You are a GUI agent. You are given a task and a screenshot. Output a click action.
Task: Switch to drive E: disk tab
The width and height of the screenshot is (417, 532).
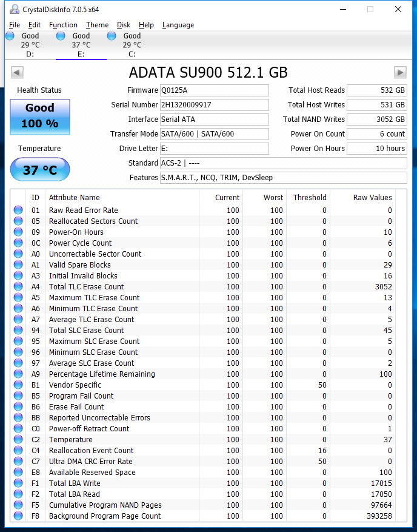pyautogui.click(x=81, y=45)
